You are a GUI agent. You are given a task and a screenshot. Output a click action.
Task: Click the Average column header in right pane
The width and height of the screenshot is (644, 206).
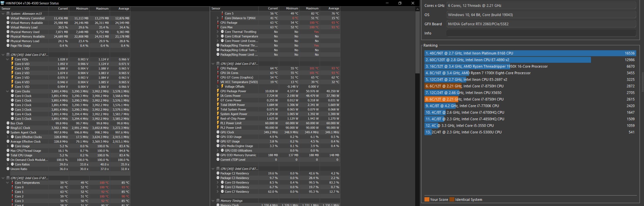tap(334, 9)
